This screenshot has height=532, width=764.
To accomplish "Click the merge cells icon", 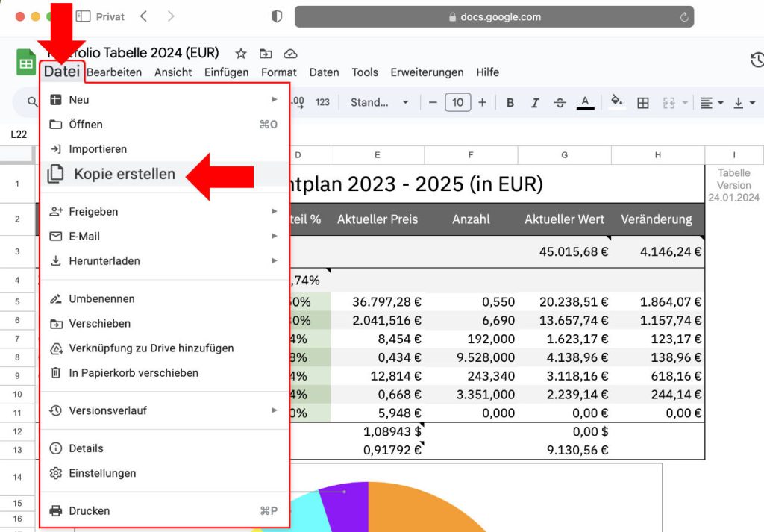I will coord(669,103).
